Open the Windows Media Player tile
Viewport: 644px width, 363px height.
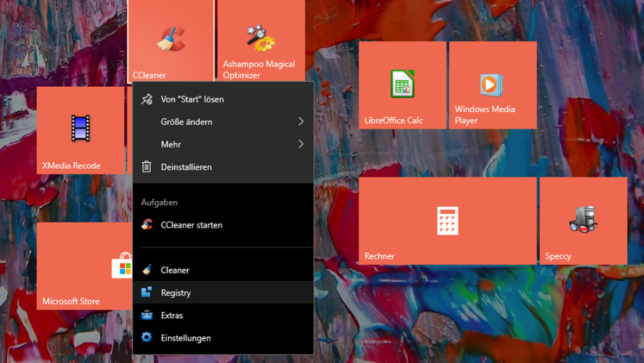click(x=493, y=85)
